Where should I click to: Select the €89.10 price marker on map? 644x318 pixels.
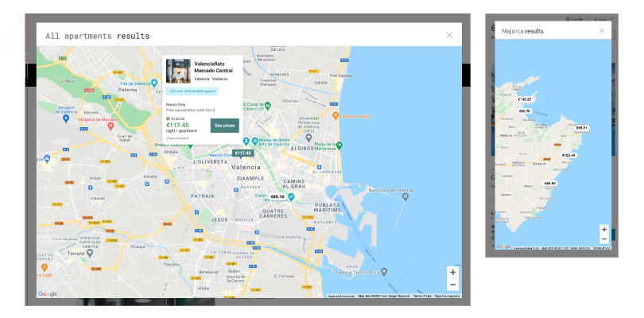click(277, 196)
